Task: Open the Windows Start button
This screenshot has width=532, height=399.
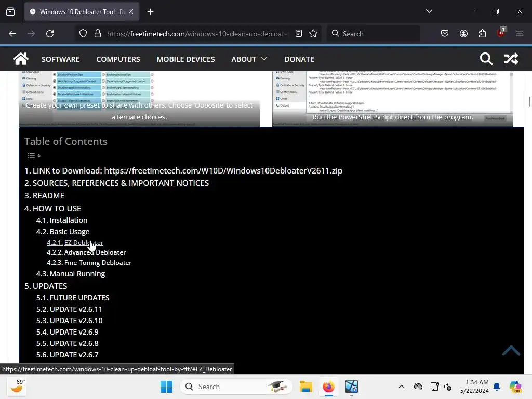Action: pos(166,387)
